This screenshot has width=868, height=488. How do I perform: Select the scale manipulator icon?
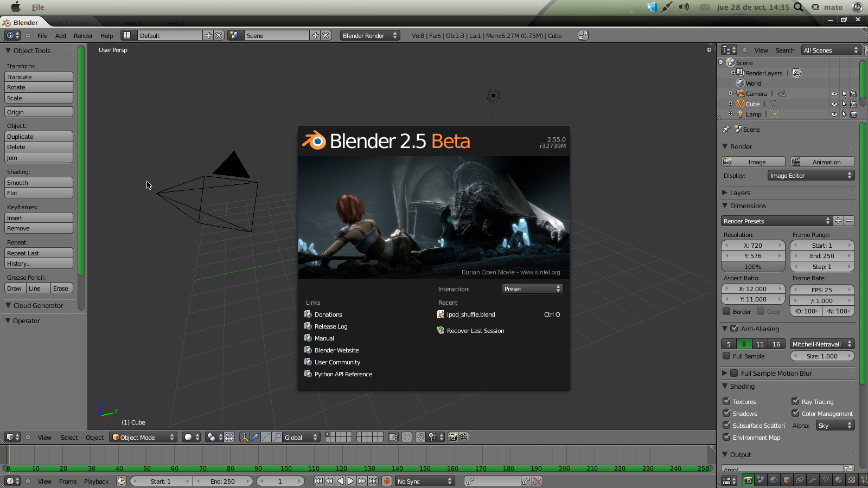tap(277, 437)
